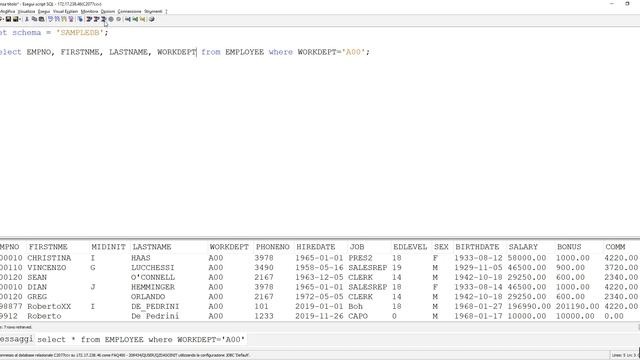Screen dimensions: 640x360
Task: Click the 'SAMPLEDB' string in the editor
Action: point(80,33)
